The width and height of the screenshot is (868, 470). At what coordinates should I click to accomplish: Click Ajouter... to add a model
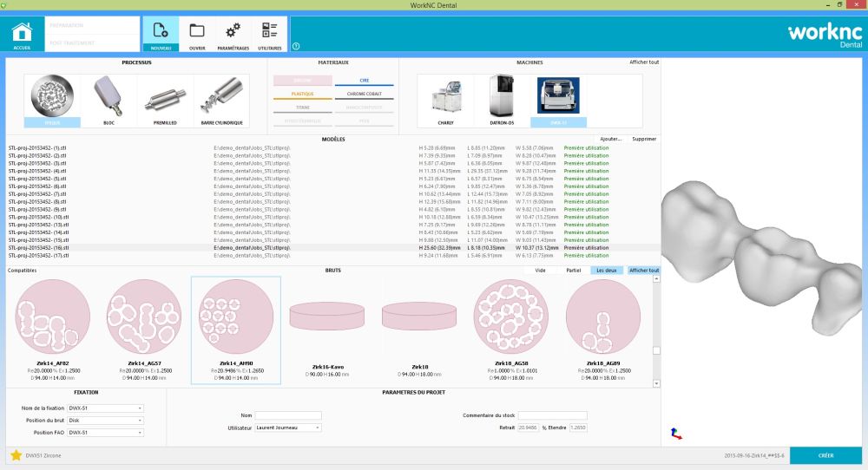pyautogui.click(x=611, y=139)
